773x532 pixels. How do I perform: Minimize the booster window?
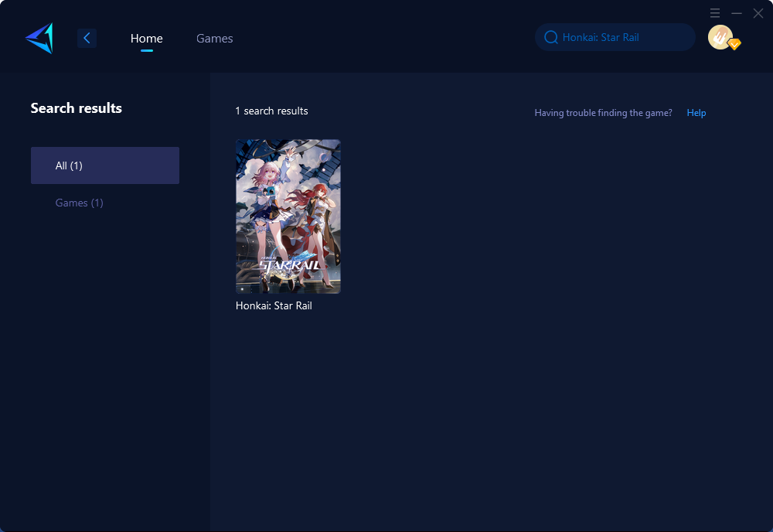click(x=737, y=13)
